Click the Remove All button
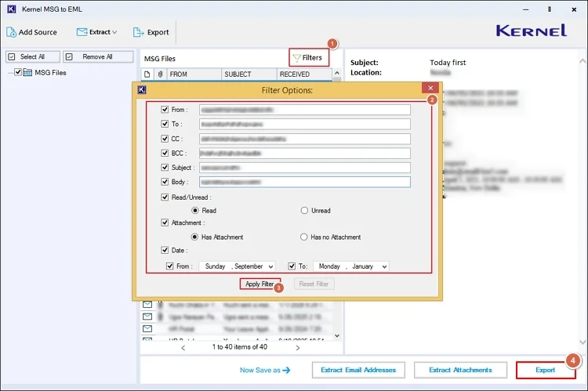This screenshot has height=391, width=588. (x=98, y=56)
